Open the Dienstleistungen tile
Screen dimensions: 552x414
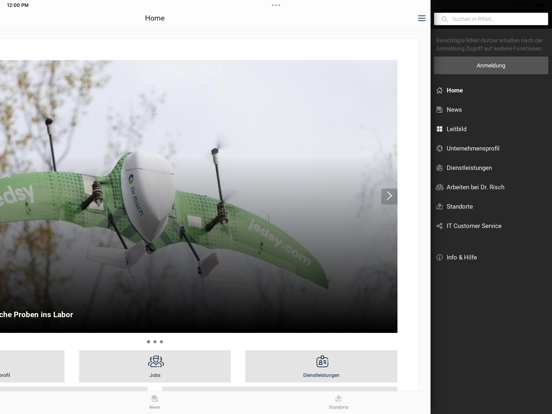(x=321, y=366)
